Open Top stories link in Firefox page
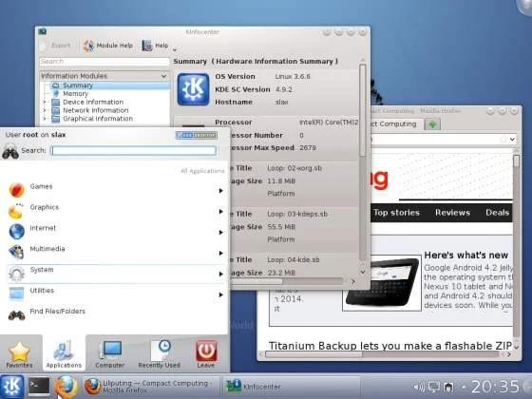 click(x=396, y=213)
